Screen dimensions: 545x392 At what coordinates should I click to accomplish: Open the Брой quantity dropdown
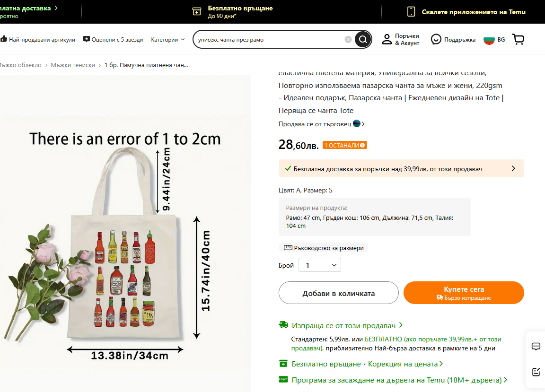coord(320,265)
